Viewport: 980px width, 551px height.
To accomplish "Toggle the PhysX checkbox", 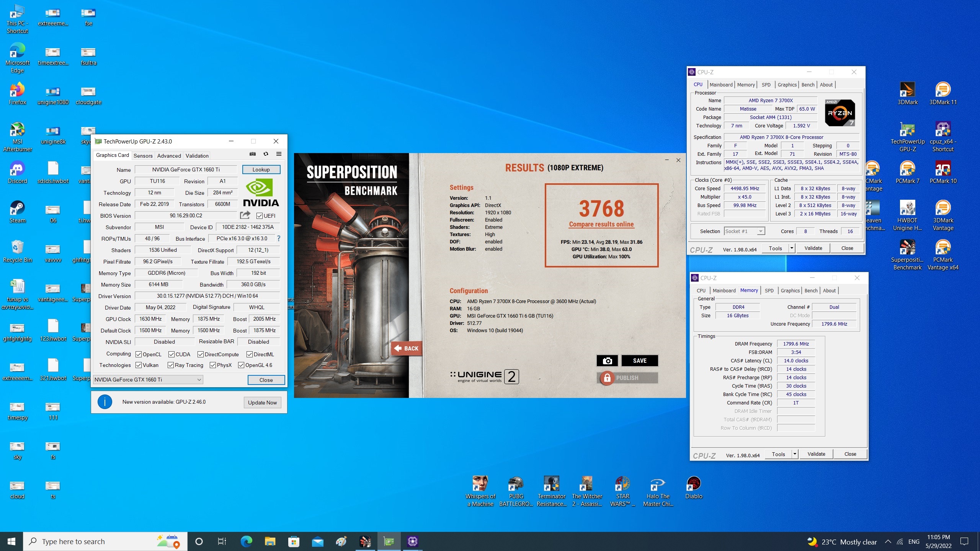I will tap(212, 365).
